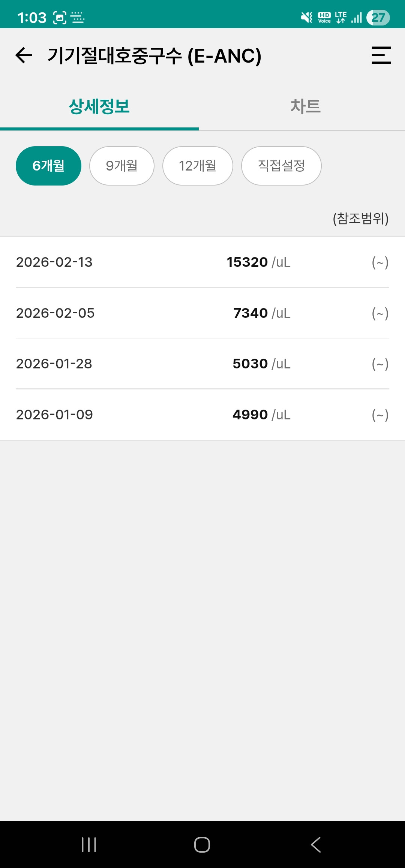Tap the 기기절대호중구수 (E-ANC) title
This screenshot has width=405, height=868.
154,56
